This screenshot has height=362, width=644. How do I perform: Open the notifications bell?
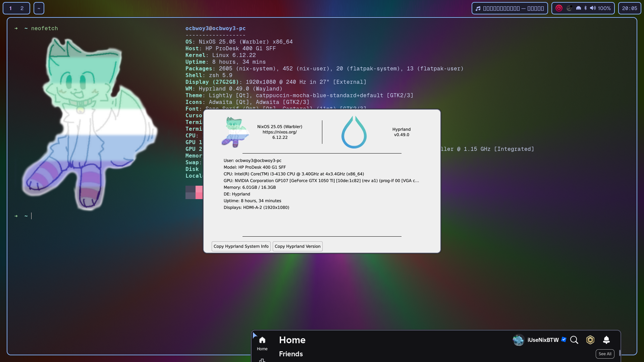click(606, 340)
